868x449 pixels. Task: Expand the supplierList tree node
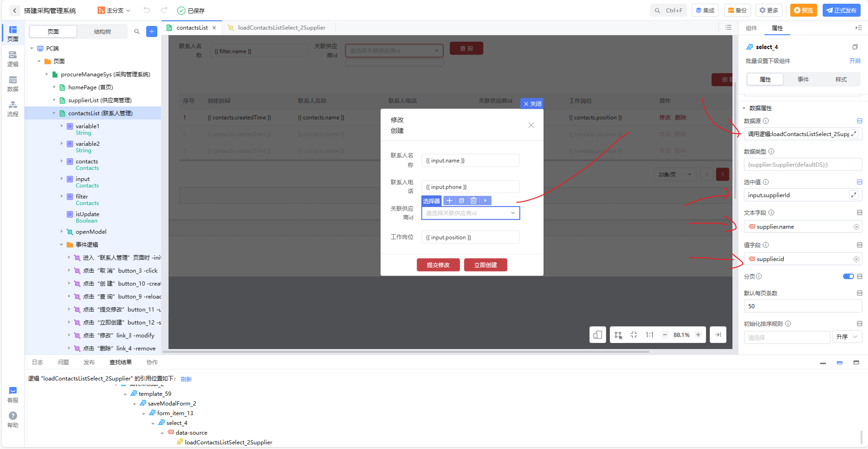click(54, 100)
